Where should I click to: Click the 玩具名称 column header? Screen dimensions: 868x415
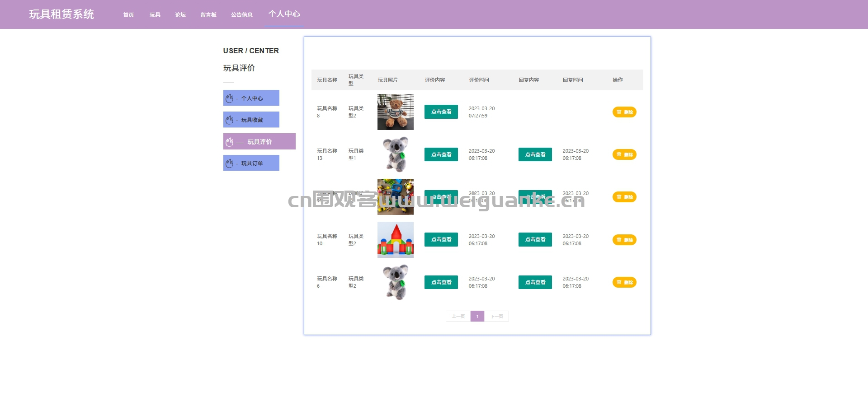click(327, 80)
